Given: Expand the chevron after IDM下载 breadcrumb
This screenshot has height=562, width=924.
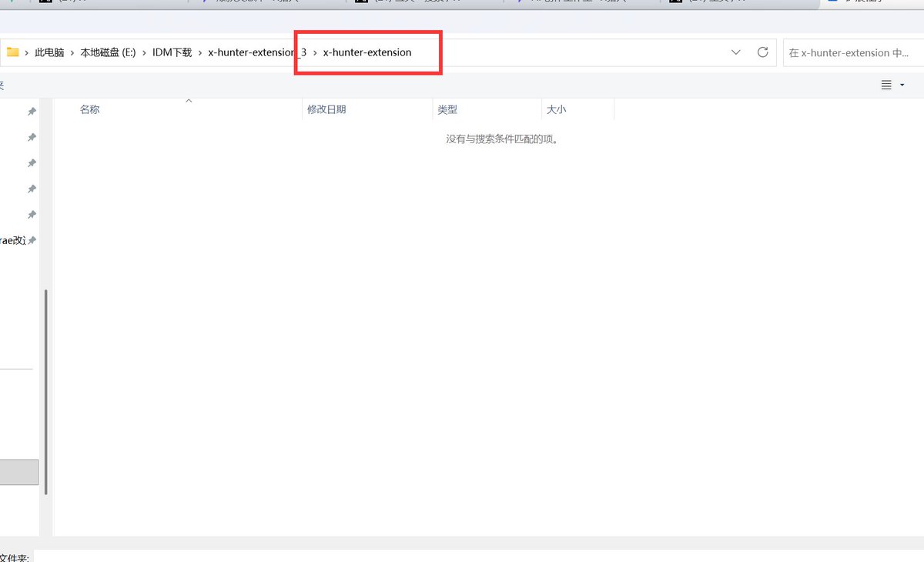Looking at the screenshot, I should (x=200, y=52).
